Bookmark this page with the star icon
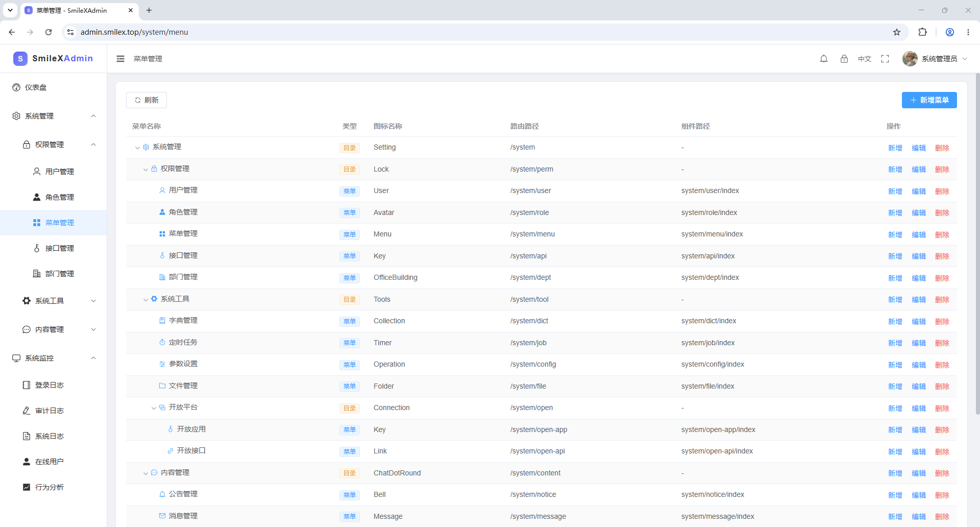Image resolution: width=980 pixels, height=527 pixels. [x=897, y=32]
